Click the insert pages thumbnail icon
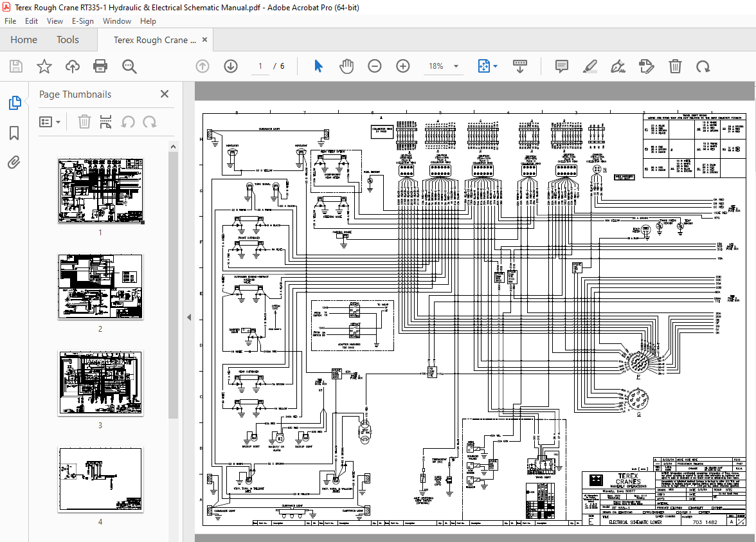Screen dimensions: 756x542 105,122
